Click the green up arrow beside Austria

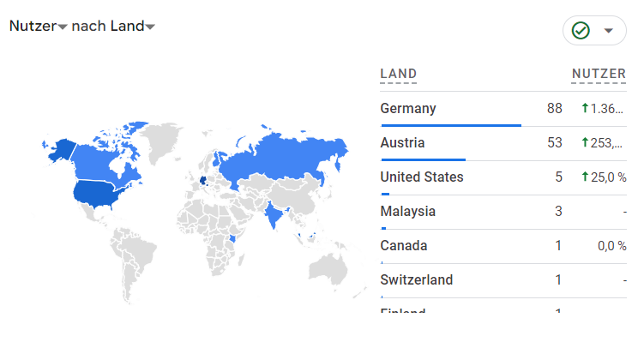(586, 142)
